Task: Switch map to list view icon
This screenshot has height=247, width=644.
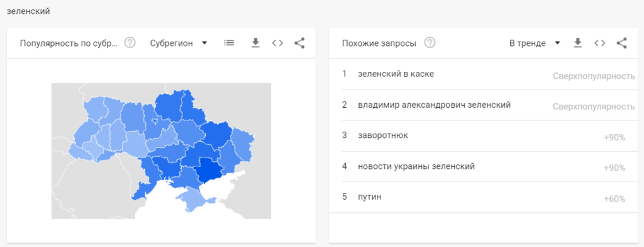Action: pos(229,43)
